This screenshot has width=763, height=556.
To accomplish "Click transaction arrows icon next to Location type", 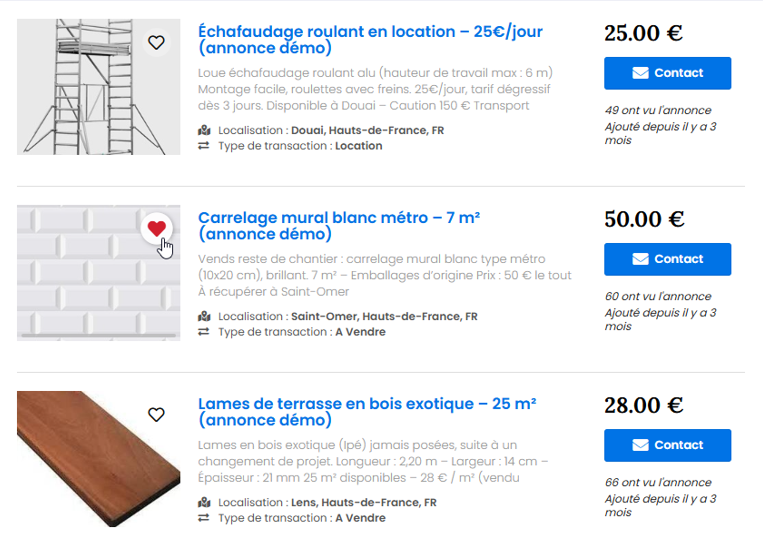I will pyautogui.click(x=204, y=146).
